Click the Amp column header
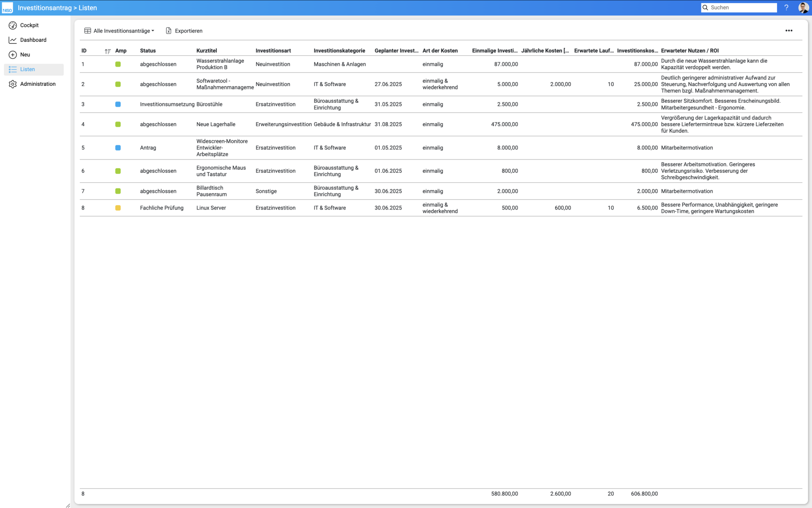This screenshot has height=508, width=812. (121, 51)
